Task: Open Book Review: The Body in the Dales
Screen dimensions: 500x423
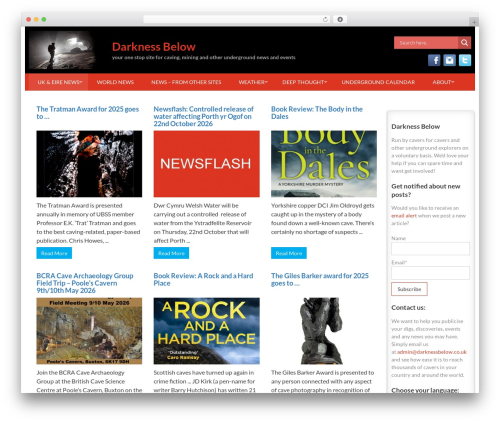Action: [317, 113]
